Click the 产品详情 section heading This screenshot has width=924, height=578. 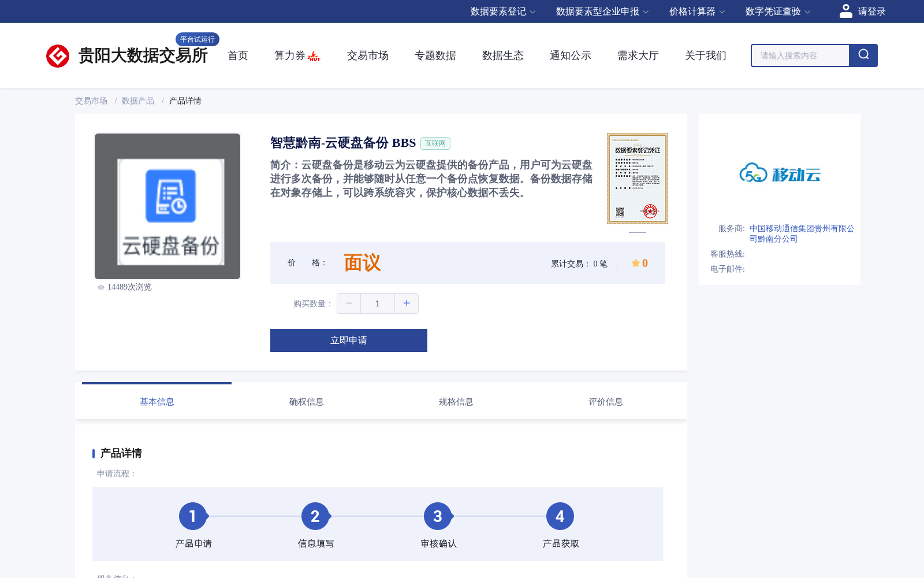121,453
